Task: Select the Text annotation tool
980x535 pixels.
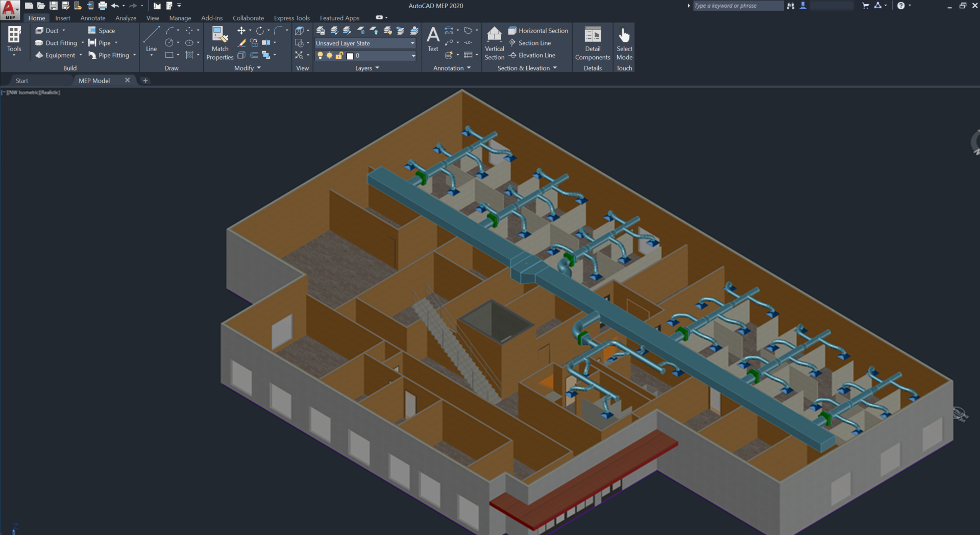Action: 433,39
